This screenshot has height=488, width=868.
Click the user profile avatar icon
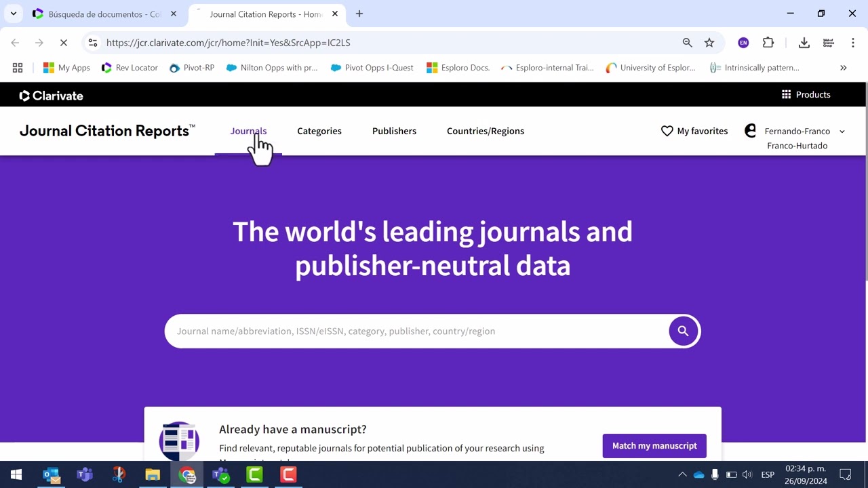[x=750, y=131]
